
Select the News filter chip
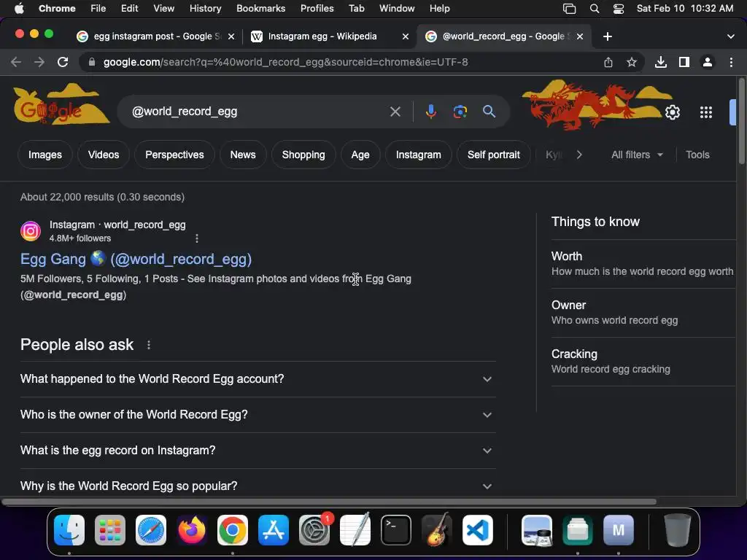tap(242, 155)
